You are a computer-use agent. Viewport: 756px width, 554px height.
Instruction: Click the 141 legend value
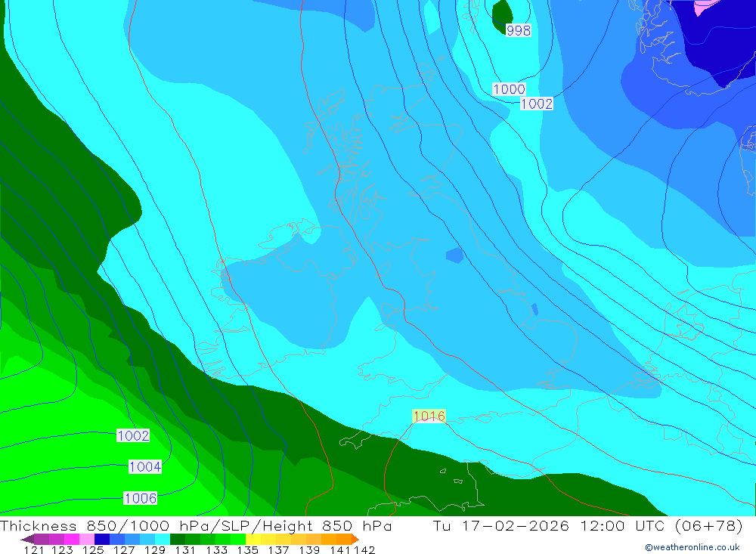pyautogui.click(x=340, y=549)
